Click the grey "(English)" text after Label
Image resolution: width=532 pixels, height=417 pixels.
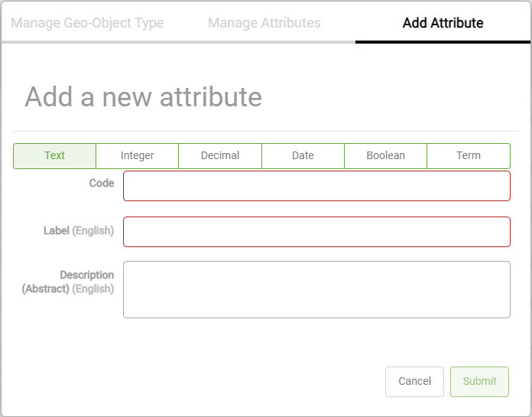pyautogui.click(x=93, y=230)
